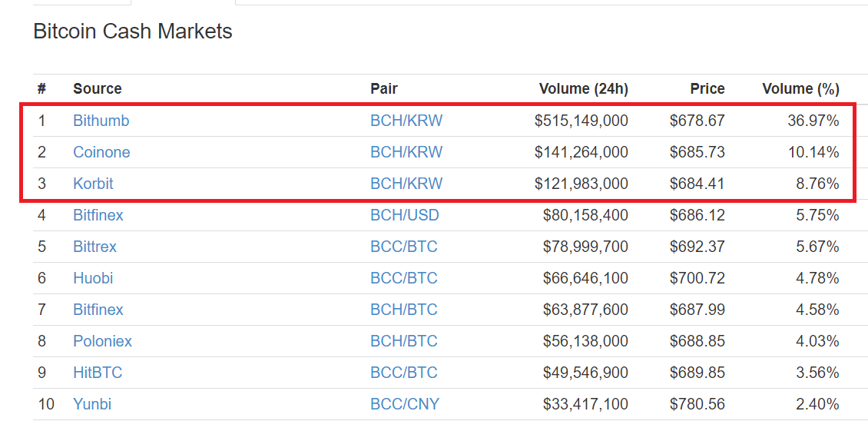Open the HitBTC exchange link

[x=98, y=373]
